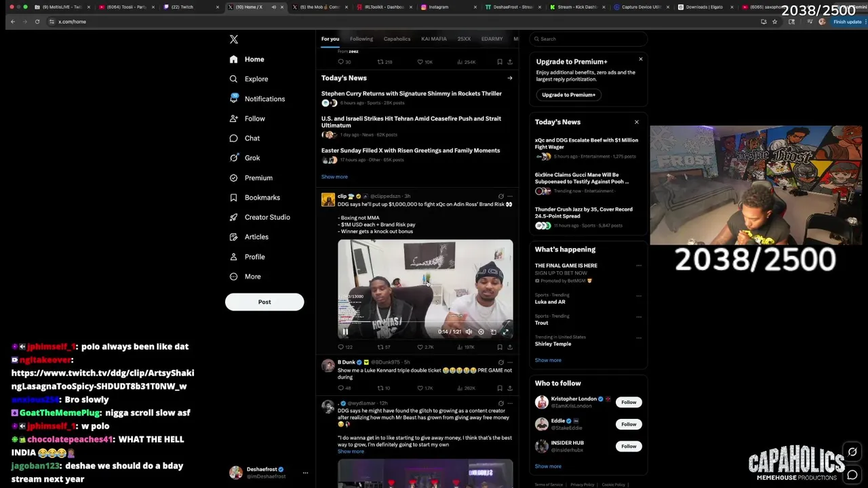Switch to the EDARMY tab
The width and height of the screenshot is (868, 488).
pos(492,39)
